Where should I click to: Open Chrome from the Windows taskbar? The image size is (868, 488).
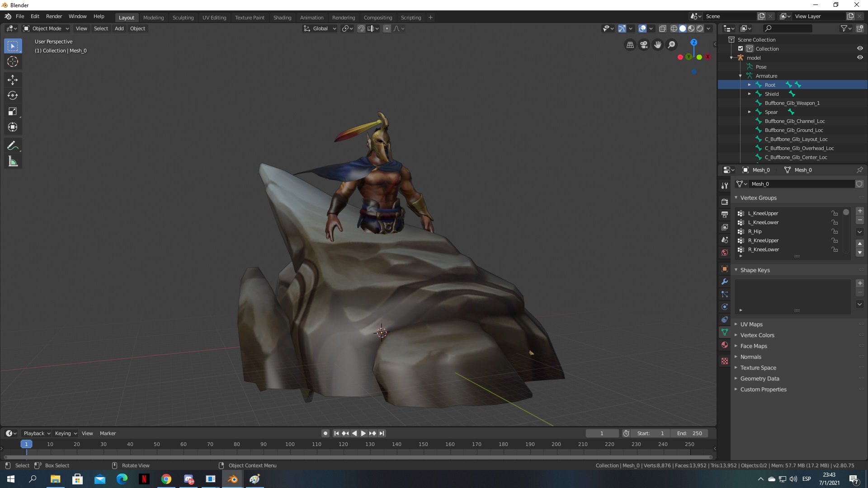coord(166,479)
